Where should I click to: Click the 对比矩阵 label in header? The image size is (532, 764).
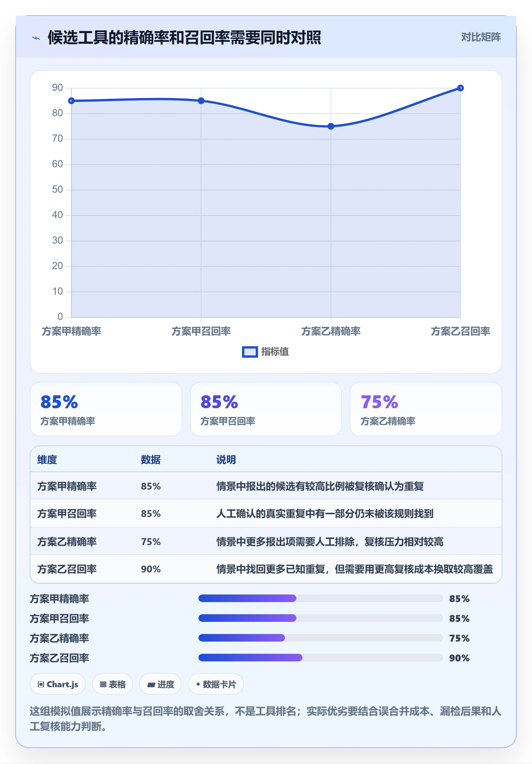pyautogui.click(x=481, y=37)
